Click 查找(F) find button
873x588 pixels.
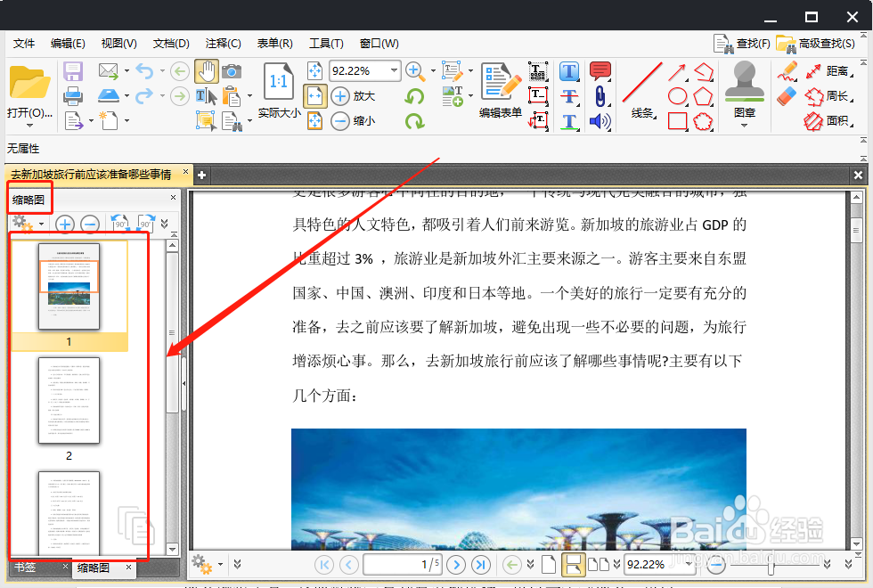point(742,44)
